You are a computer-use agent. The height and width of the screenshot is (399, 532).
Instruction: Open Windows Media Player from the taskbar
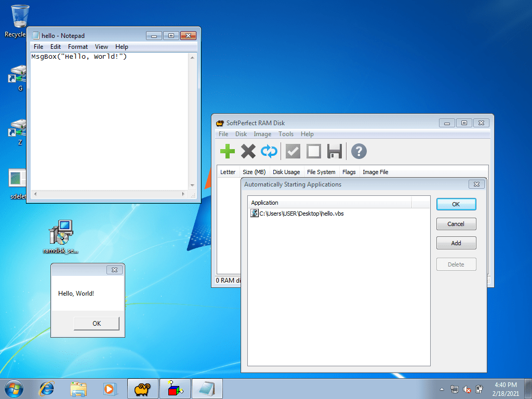click(110, 389)
